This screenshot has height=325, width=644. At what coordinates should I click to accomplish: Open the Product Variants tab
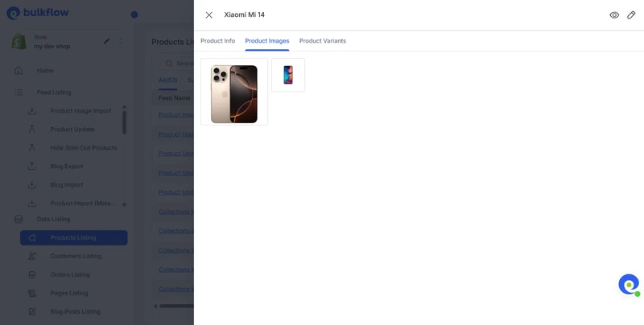[x=323, y=41]
